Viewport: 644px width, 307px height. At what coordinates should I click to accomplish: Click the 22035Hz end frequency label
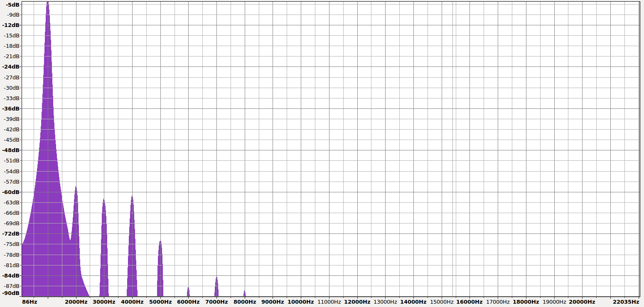tap(626, 302)
